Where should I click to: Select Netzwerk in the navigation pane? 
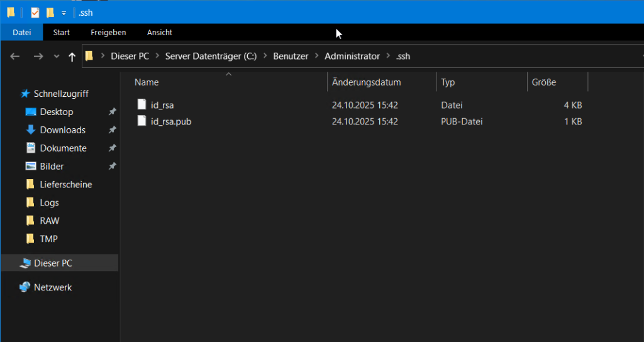point(53,287)
